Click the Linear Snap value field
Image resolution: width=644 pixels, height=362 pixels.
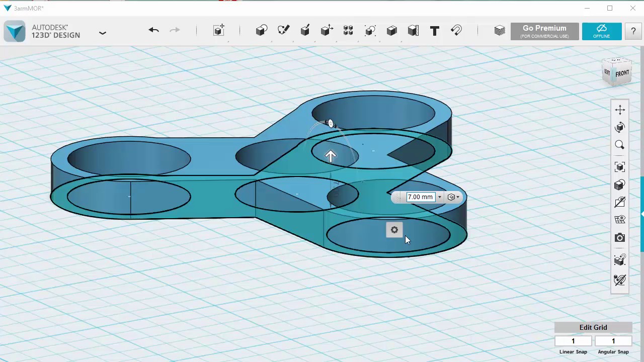(573, 341)
